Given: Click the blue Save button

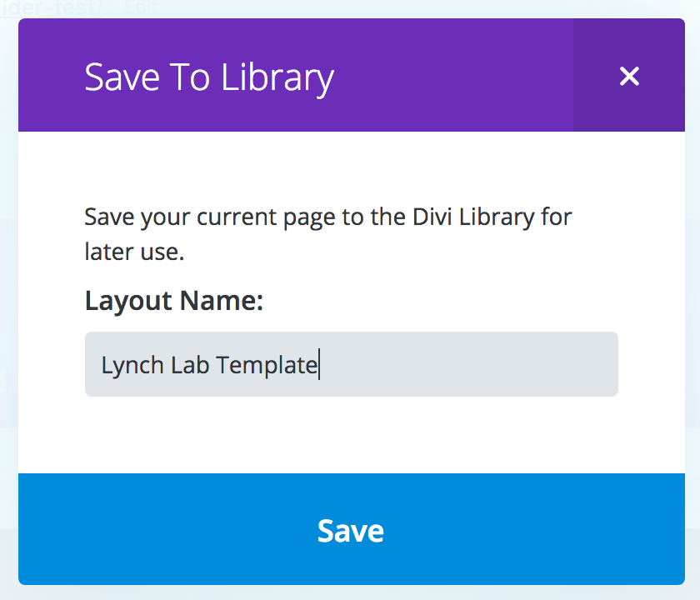Looking at the screenshot, I should click(x=351, y=531).
